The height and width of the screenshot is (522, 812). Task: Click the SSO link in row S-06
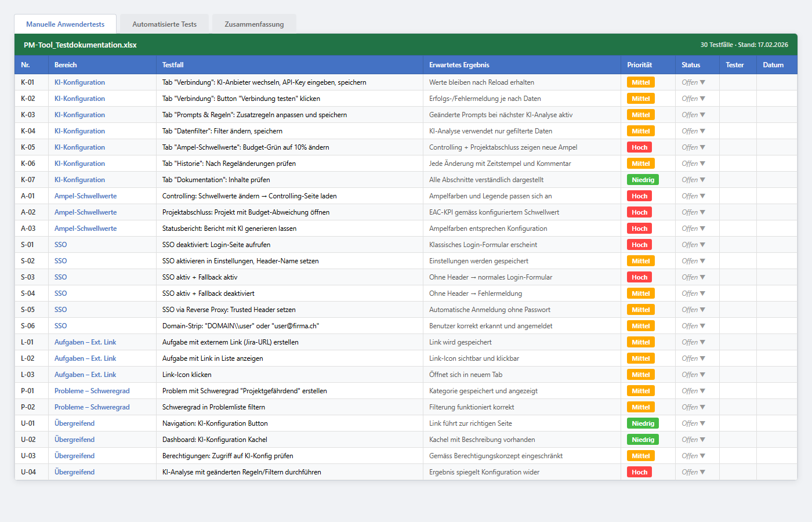[x=60, y=326]
